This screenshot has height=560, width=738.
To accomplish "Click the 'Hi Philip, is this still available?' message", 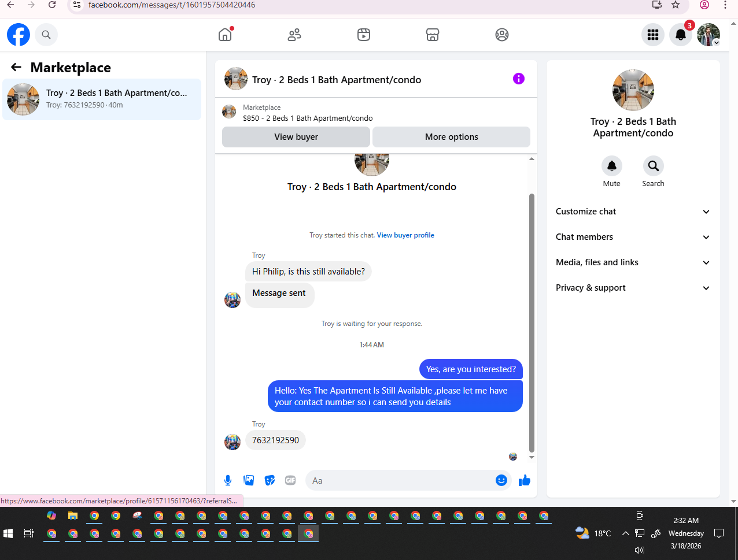I will [x=308, y=272].
